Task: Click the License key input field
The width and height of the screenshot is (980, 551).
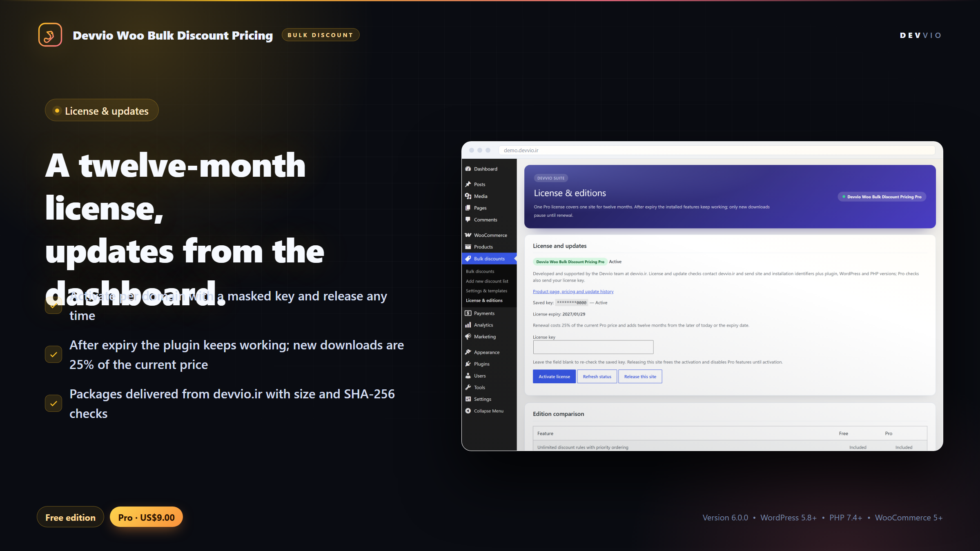Action: click(x=593, y=347)
